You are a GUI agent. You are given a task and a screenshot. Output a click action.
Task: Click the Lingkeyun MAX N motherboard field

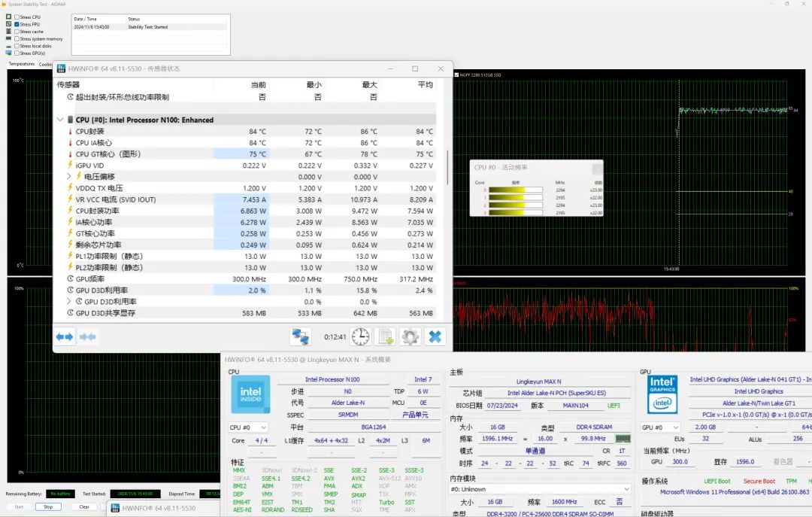point(538,382)
